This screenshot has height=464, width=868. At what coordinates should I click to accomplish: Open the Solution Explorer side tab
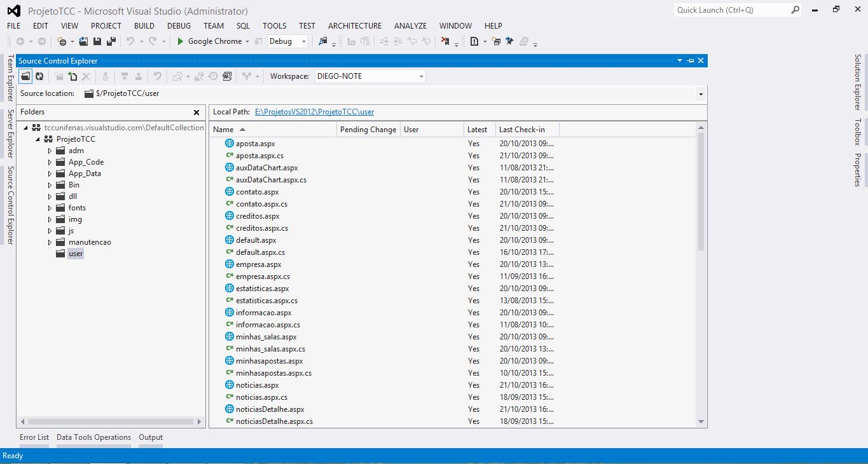pos(858,83)
